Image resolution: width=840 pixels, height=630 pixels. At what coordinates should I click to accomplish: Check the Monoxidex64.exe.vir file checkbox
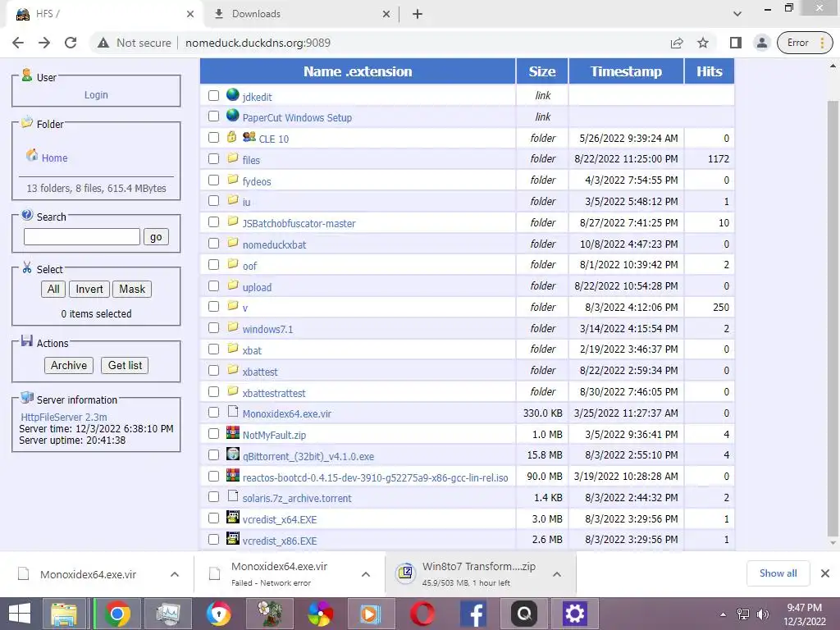(214, 413)
